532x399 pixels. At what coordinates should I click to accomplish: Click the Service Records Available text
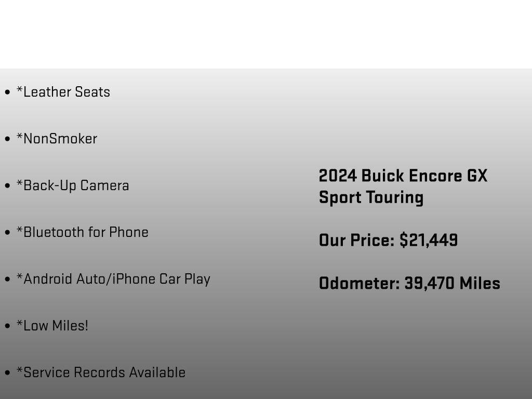click(101, 373)
